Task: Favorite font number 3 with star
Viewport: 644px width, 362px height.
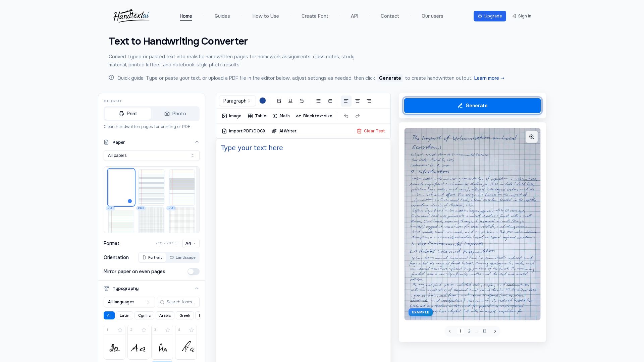Action: pos(168,330)
